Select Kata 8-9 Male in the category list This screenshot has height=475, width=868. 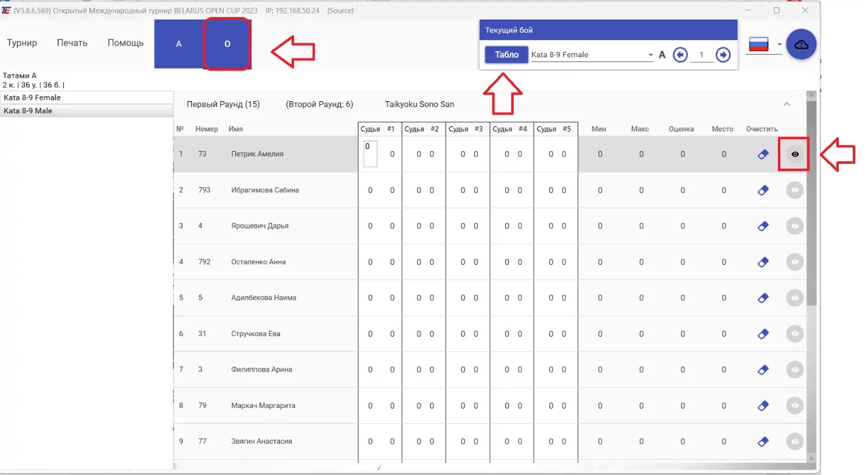pos(86,111)
